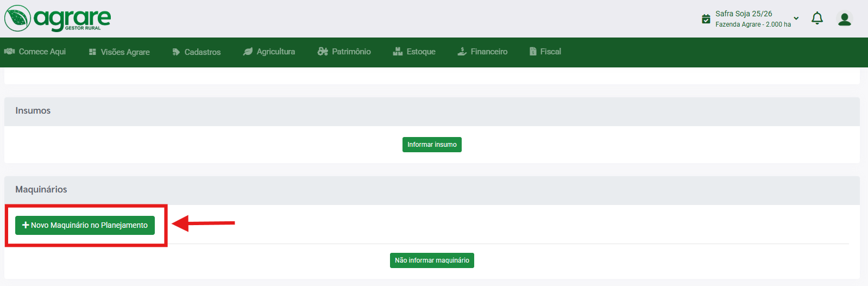
Task: Open the notifications bell
Action: click(817, 18)
